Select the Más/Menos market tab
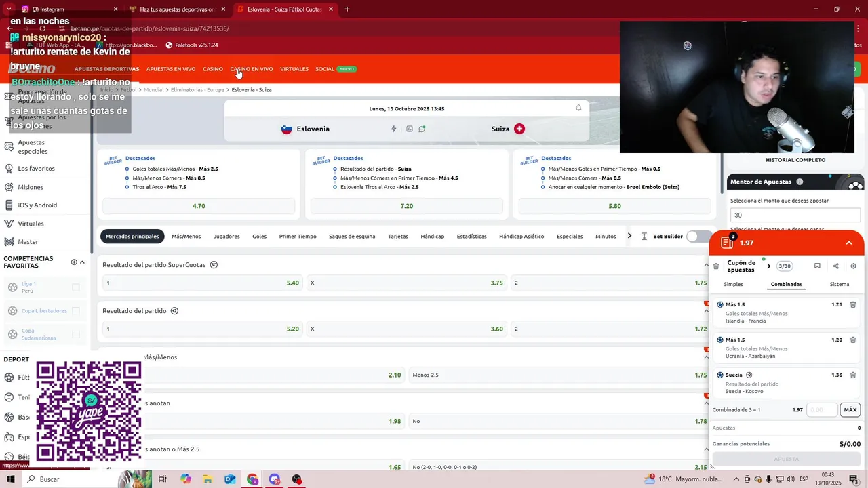Image resolution: width=868 pixels, height=488 pixels. point(186,237)
